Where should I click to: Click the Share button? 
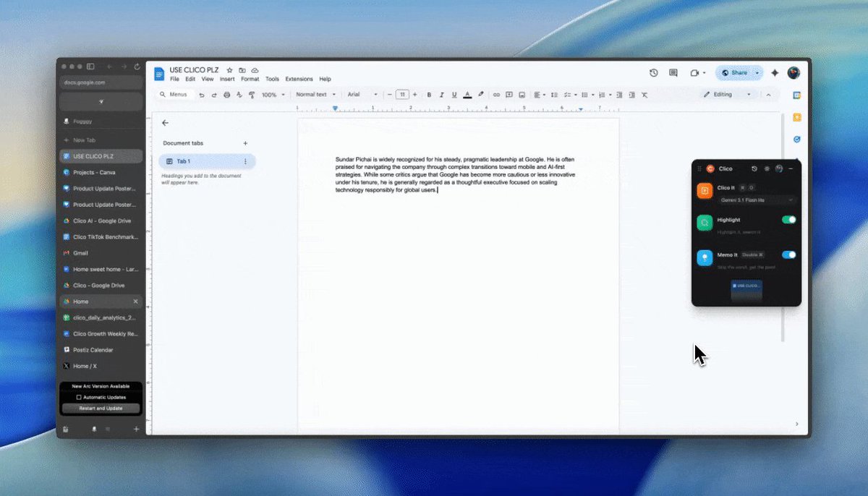click(734, 73)
